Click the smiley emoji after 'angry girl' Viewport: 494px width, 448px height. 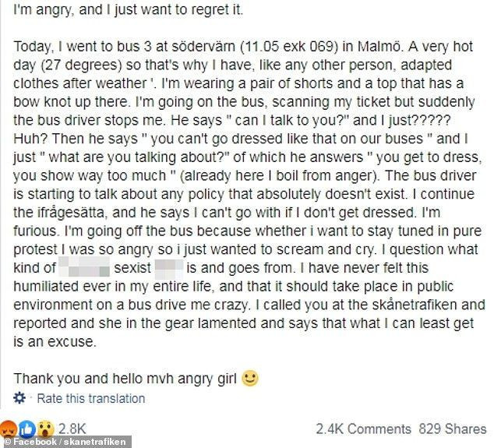(249, 378)
